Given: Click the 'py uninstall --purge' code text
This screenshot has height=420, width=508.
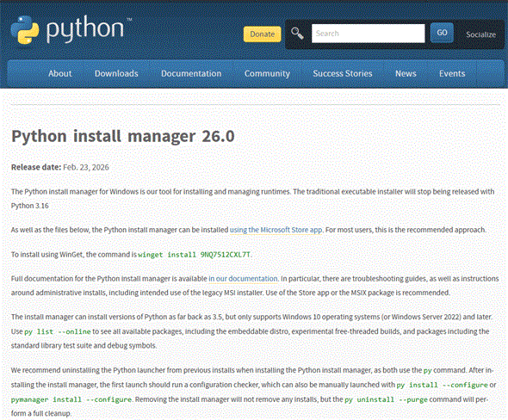Looking at the screenshot, I should pyautogui.click(x=386, y=399).
